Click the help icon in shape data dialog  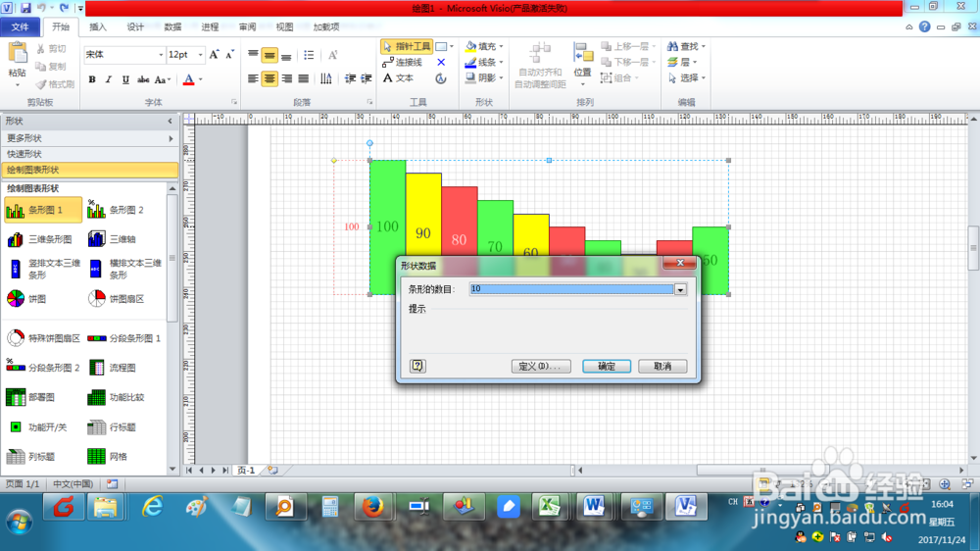[417, 366]
